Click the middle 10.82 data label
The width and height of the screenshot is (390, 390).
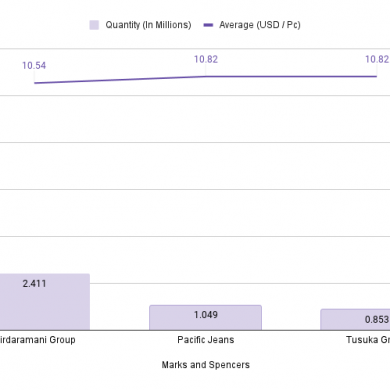(x=206, y=59)
